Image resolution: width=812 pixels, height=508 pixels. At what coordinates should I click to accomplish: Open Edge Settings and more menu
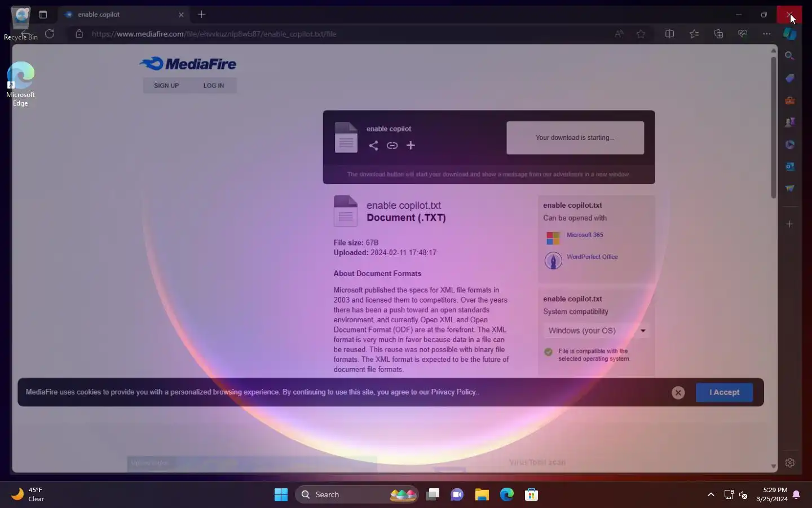(x=767, y=34)
